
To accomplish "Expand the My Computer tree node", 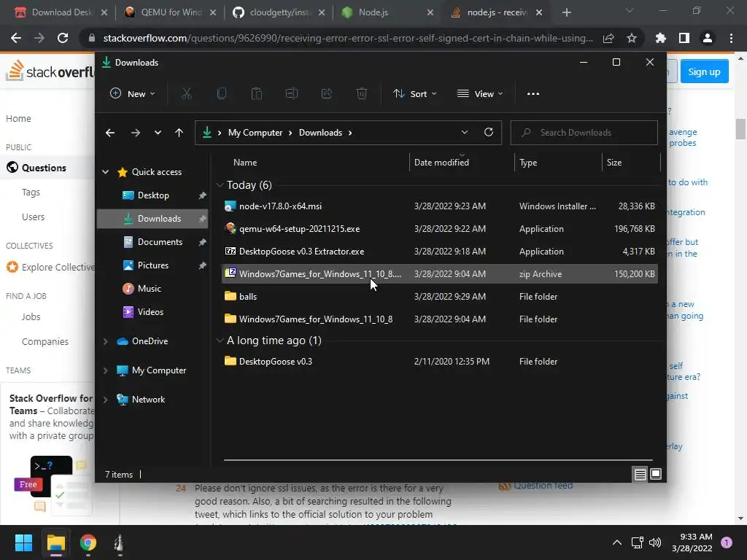I will 105,370.
